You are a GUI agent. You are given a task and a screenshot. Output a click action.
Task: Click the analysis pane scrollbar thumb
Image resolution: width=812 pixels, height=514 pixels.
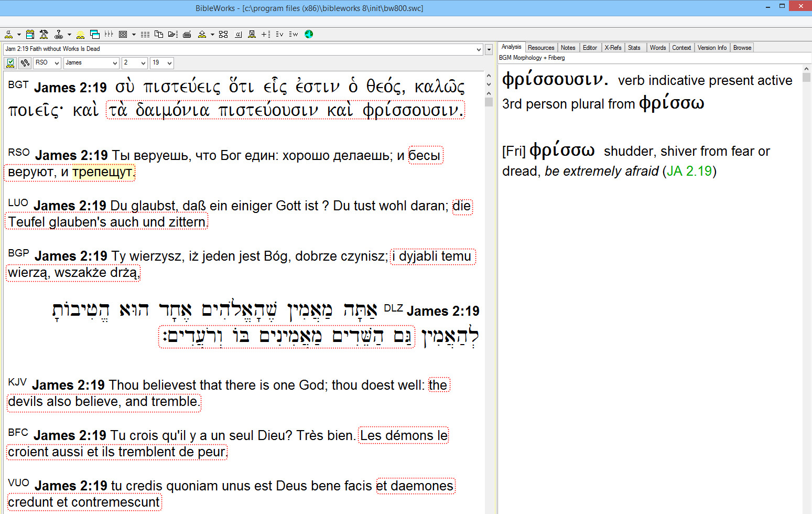(806, 78)
